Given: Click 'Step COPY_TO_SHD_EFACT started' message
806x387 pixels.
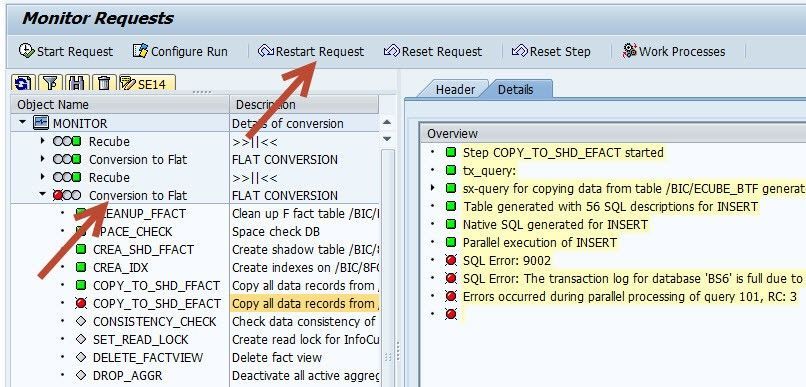Looking at the screenshot, I should point(563,153).
